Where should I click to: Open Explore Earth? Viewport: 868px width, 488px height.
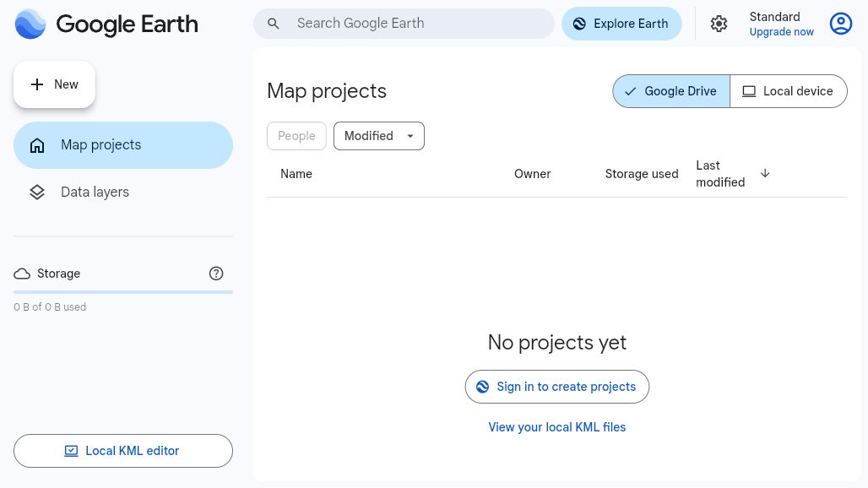tap(621, 24)
